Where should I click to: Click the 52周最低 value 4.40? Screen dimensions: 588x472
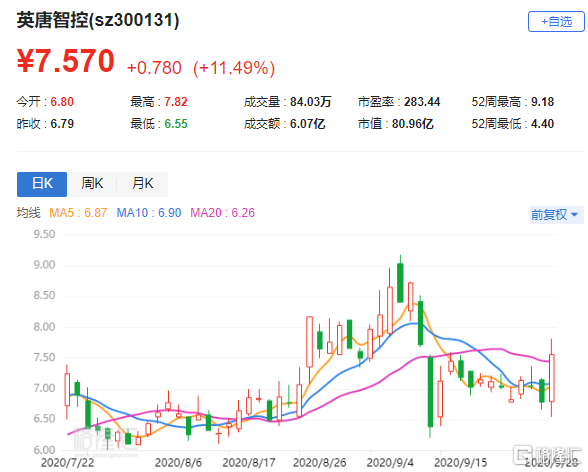click(542, 124)
